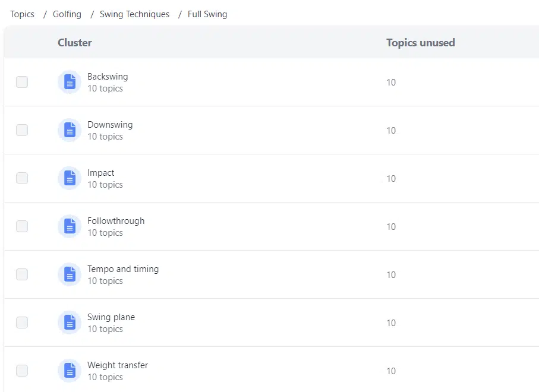
Task: Navigate to Golfing breadcrumb link
Action: tap(67, 14)
